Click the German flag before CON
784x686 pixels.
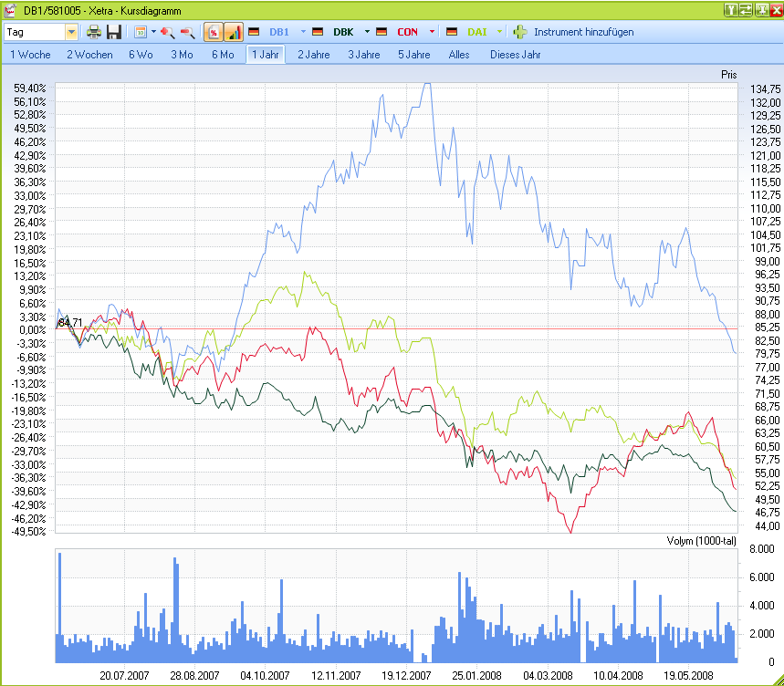[x=382, y=32]
